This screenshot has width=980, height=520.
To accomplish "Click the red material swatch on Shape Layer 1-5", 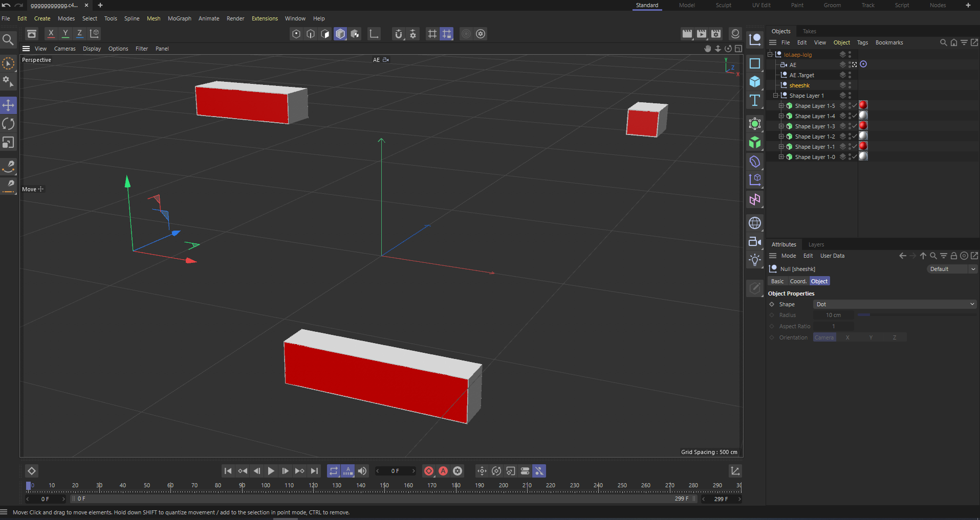I will [x=863, y=105].
